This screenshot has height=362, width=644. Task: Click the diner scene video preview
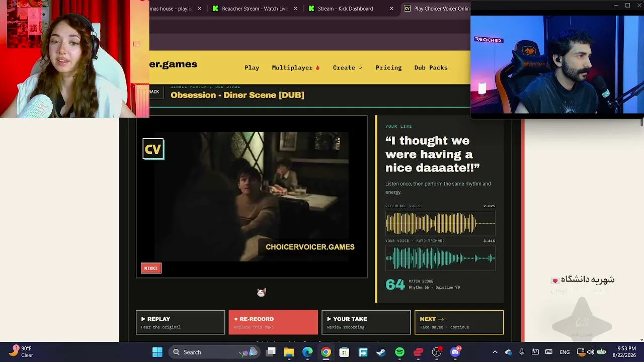click(252, 197)
